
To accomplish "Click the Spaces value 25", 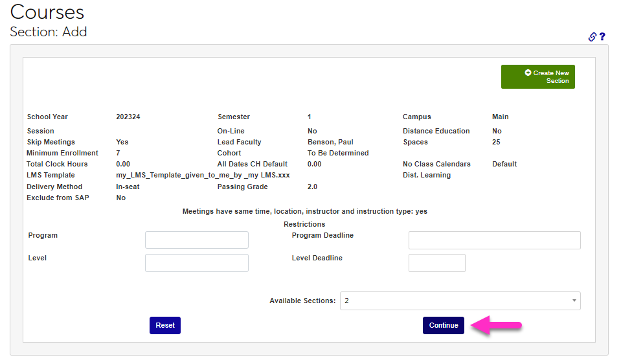I will tap(496, 142).
